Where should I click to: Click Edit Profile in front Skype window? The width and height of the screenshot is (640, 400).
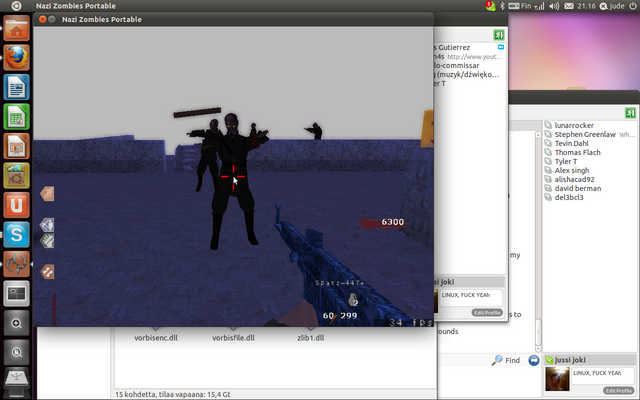[x=487, y=313]
